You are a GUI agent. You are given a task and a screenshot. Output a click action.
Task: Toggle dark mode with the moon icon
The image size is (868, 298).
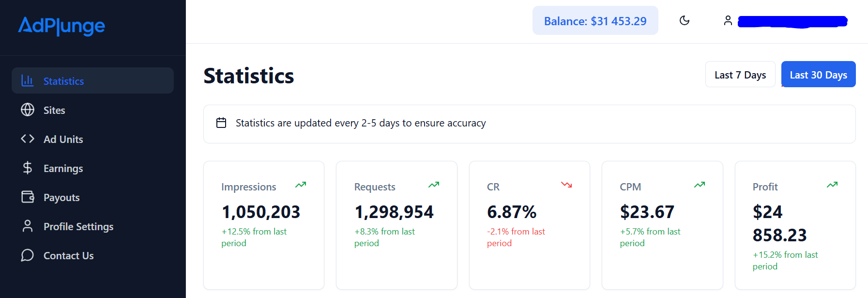685,20
